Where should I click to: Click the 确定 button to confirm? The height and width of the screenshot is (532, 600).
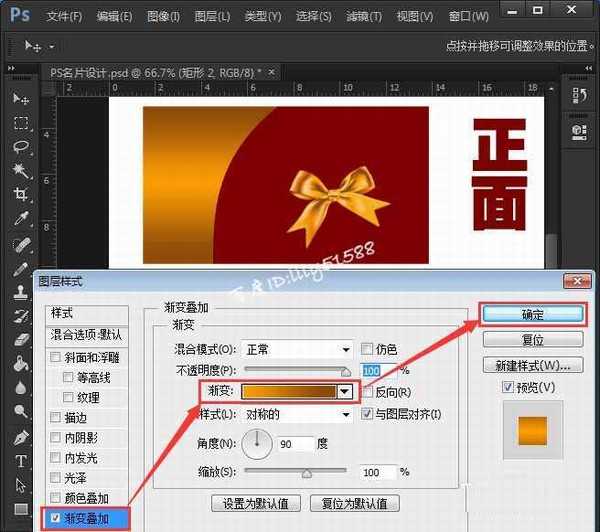pos(532,314)
